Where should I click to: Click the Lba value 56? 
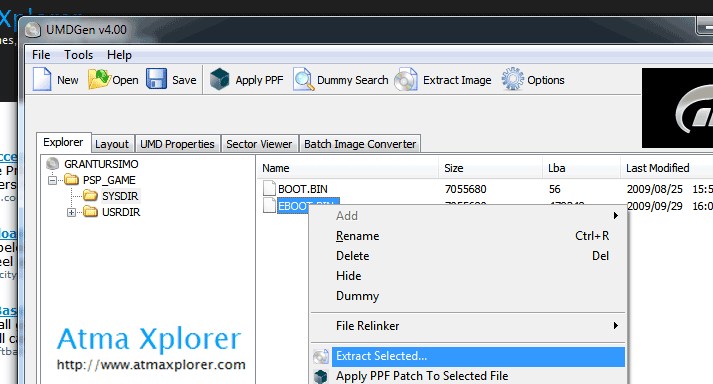pos(555,189)
